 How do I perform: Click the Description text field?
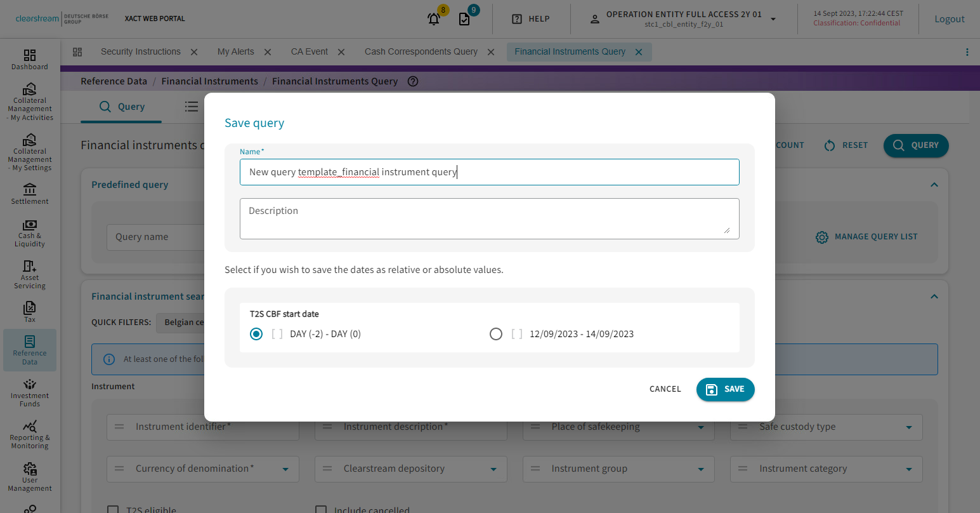489,218
